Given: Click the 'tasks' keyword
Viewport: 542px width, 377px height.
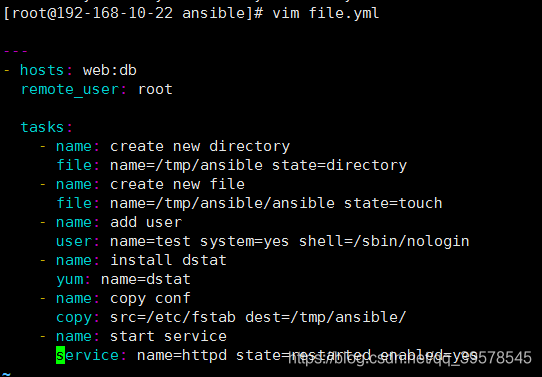Looking at the screenshot, I should (x=42, y=127).
